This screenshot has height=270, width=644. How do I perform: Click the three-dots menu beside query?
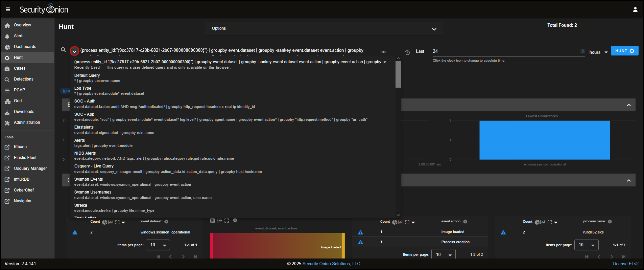tap(383, 52)
